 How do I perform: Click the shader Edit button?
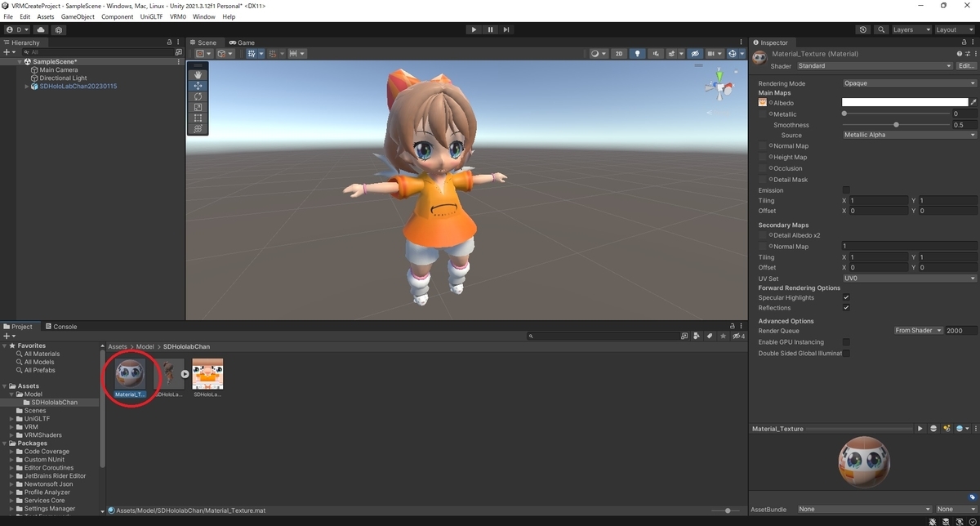pyautogui.click(x=967, y=66)
